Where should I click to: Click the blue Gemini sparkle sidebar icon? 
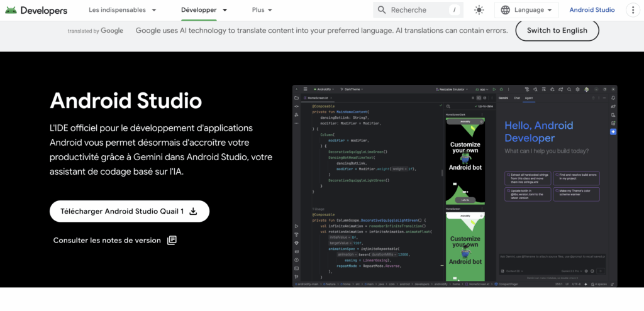pyautogui.click(x=613, y=132)
